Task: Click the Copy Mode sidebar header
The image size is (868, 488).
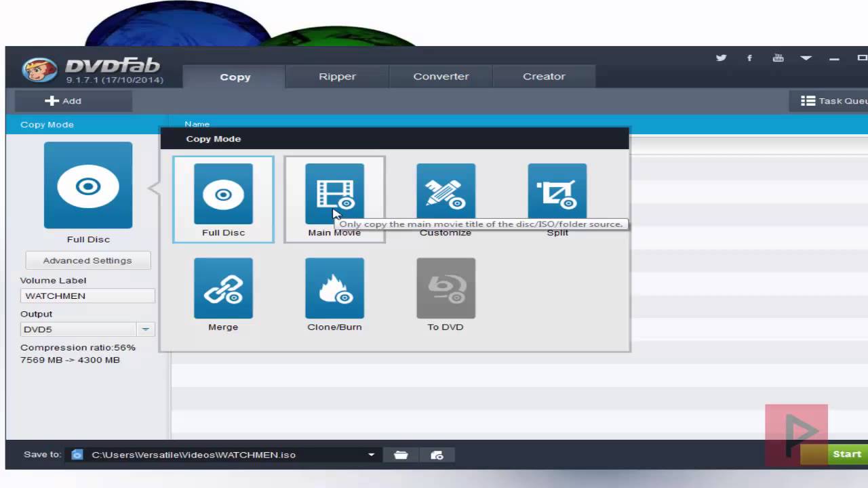Action: click(x=47, y=125)
